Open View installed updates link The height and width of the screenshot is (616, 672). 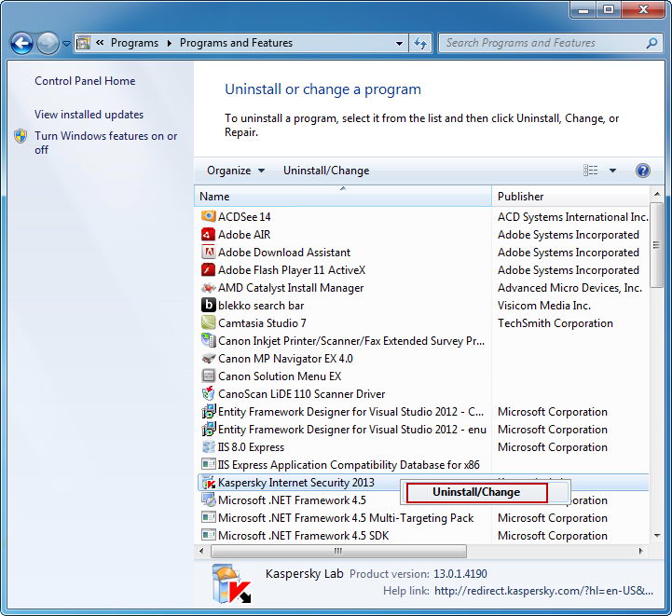[89, 115]
